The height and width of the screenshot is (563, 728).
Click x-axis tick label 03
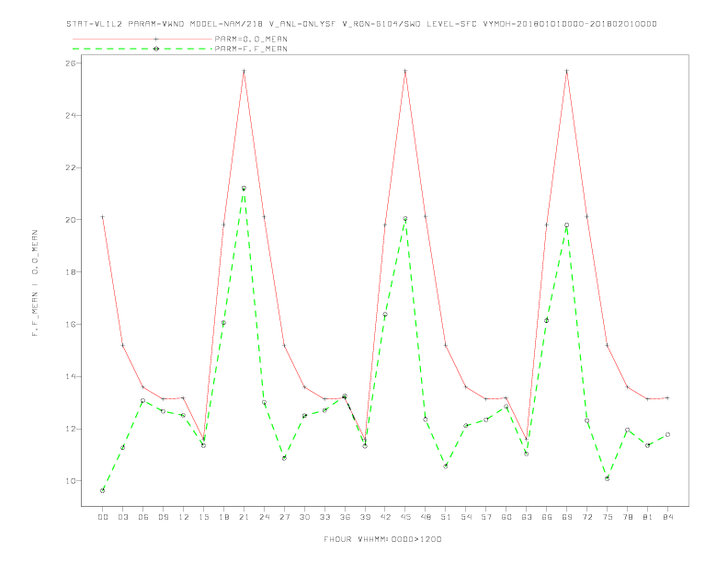(x=122, y=517)
